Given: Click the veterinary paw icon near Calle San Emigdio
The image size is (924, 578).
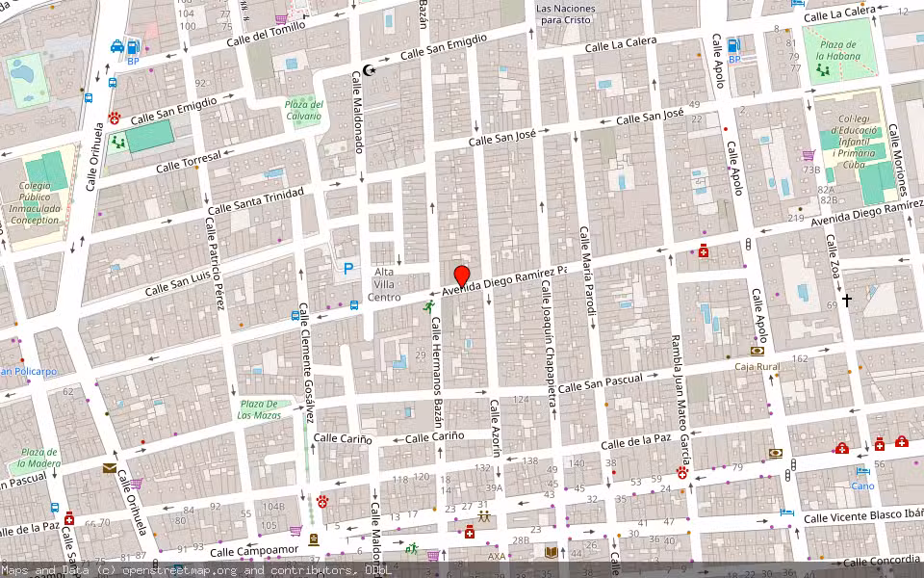Looking at the screenshot, I should coord(115,118).
